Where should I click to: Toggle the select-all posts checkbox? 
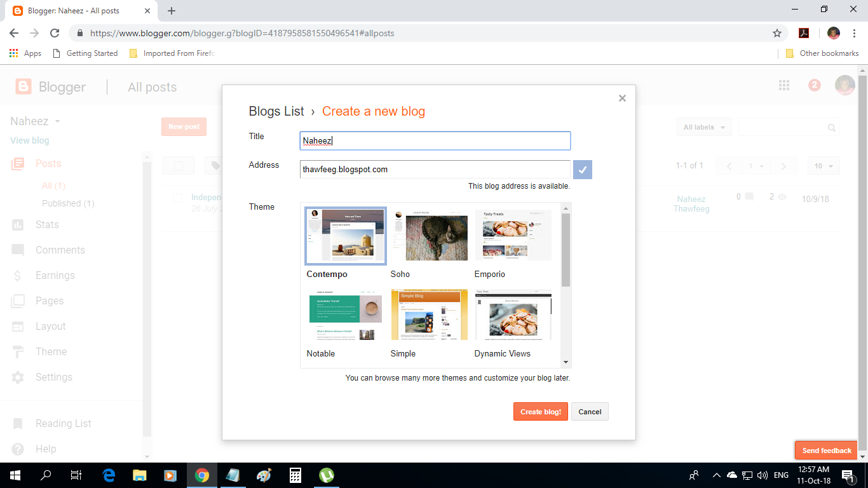(179, 166)
